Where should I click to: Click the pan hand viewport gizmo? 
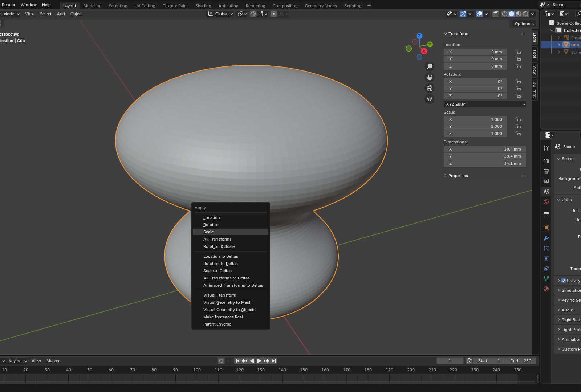pyautogui.click(x=430, y=77)
